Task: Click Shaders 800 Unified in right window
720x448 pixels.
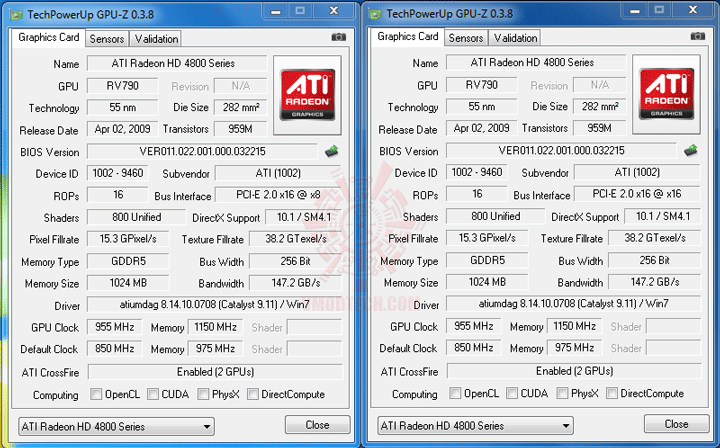Action: [495, 216]
